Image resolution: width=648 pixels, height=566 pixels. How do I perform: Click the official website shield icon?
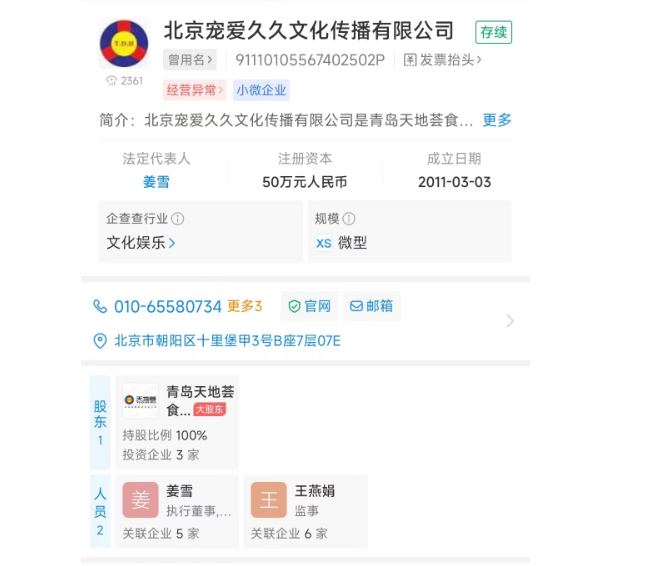(x=294, y=306)
